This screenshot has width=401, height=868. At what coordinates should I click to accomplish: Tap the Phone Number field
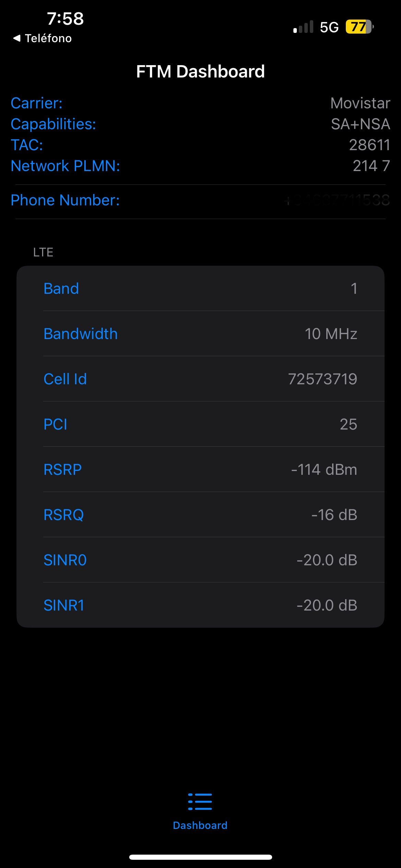click(200, 200)
